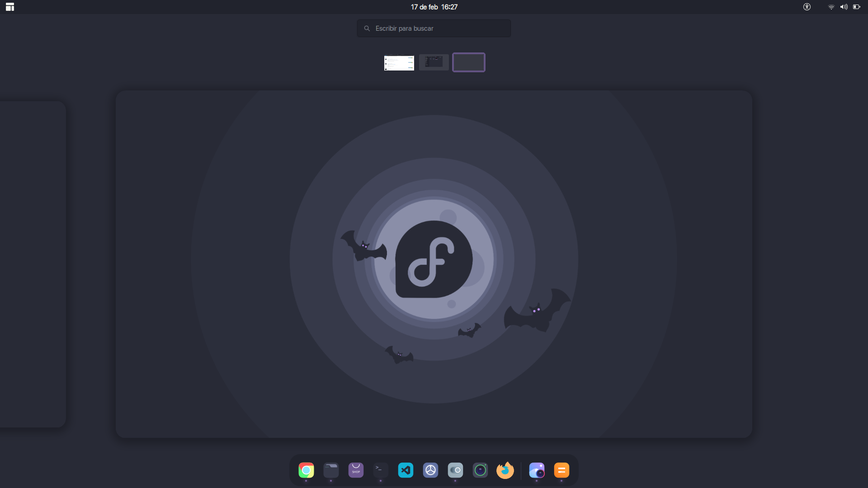Open the camera app with green lens ring
Screen dimensions: 868x488
(480, 470)
